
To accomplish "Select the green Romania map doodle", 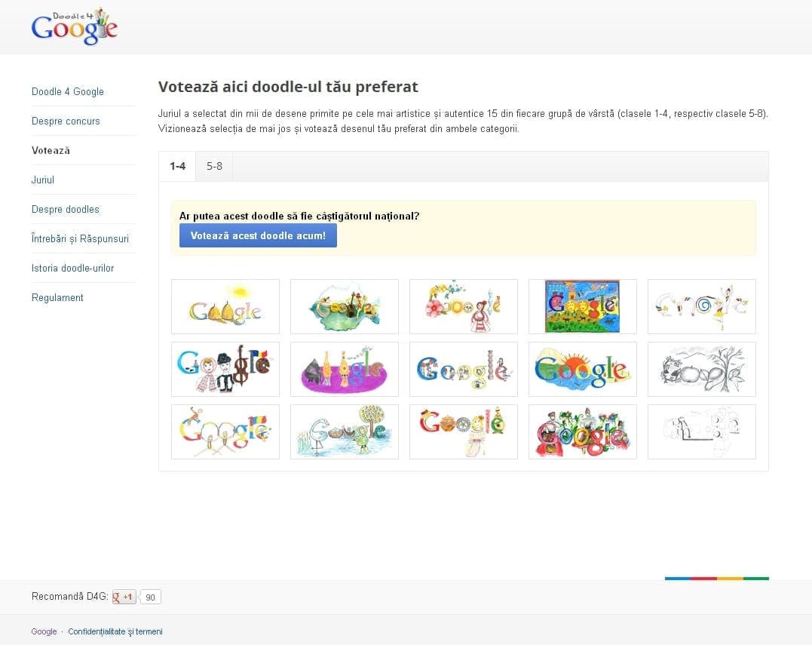I will click(345, 306).
